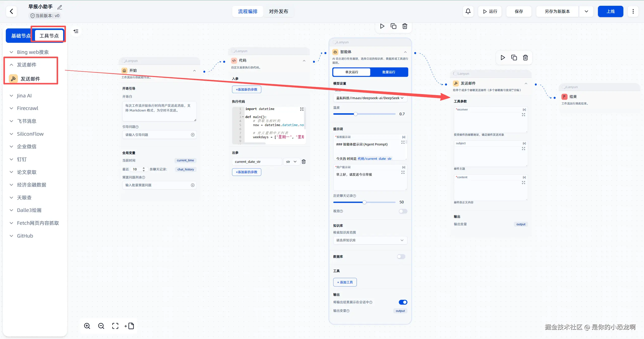Image resolution: width=644 pixels, height=339 pixels.
Task: Select the 批量运行 tab
Action: pyautogui.click(x=389, y=72)
